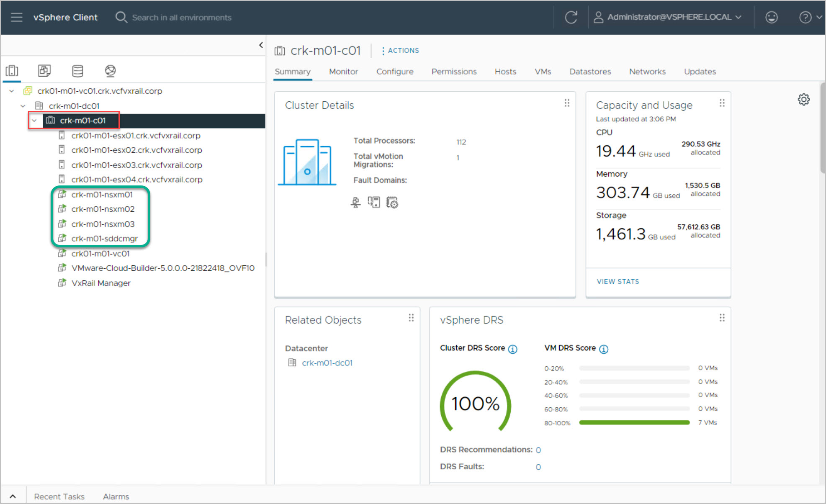The height and width of the screenshot is (504, 826).
Task: Open the Networking inventory view
Action: [110, 71]
